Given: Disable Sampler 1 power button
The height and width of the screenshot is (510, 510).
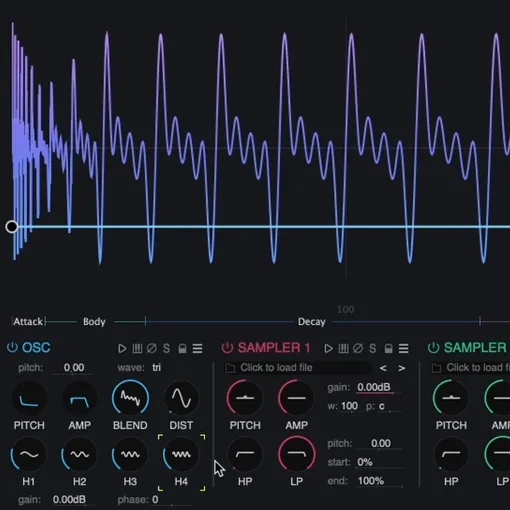Looking at the screenshot, I should [x=227, y=347].
